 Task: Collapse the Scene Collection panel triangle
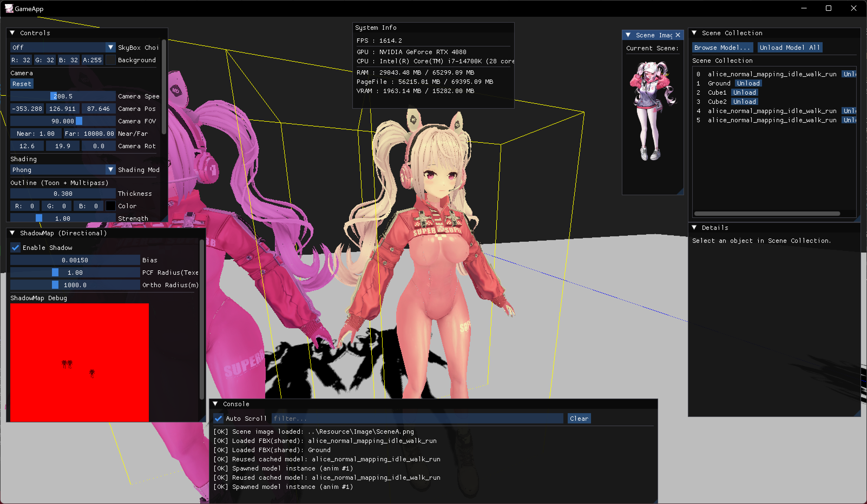pyautogui.click(x=694, y=33)
